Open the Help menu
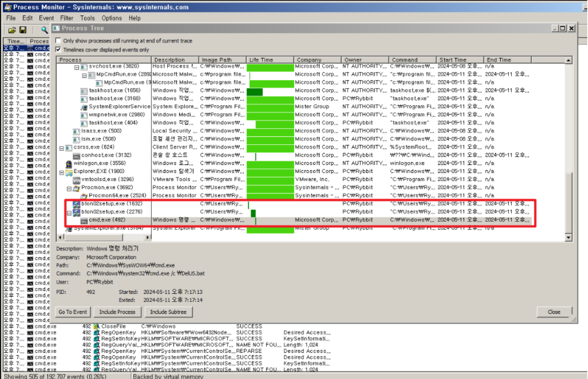Viewport: 588px width, 379px height. click(x=134, y=18)
